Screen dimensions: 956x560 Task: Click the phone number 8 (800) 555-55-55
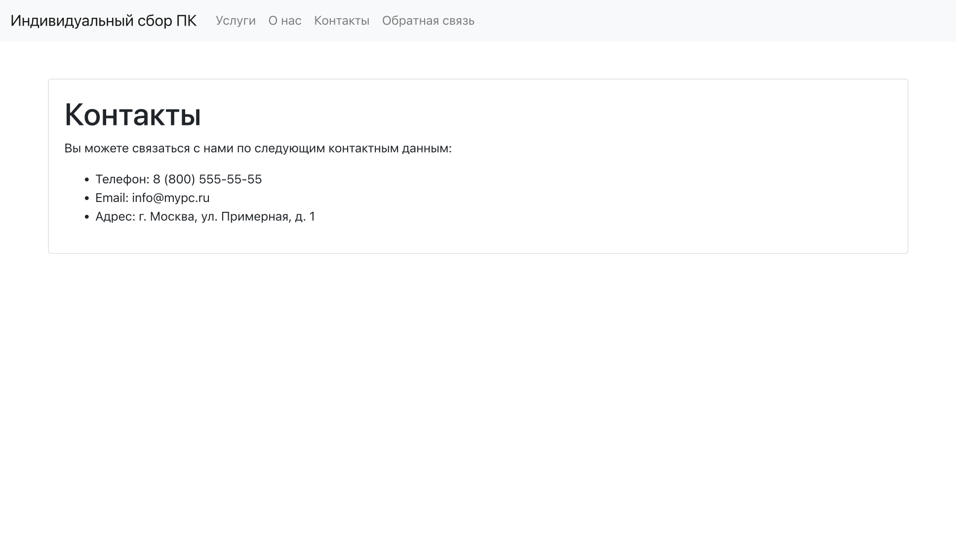click(x=208, y=179)
